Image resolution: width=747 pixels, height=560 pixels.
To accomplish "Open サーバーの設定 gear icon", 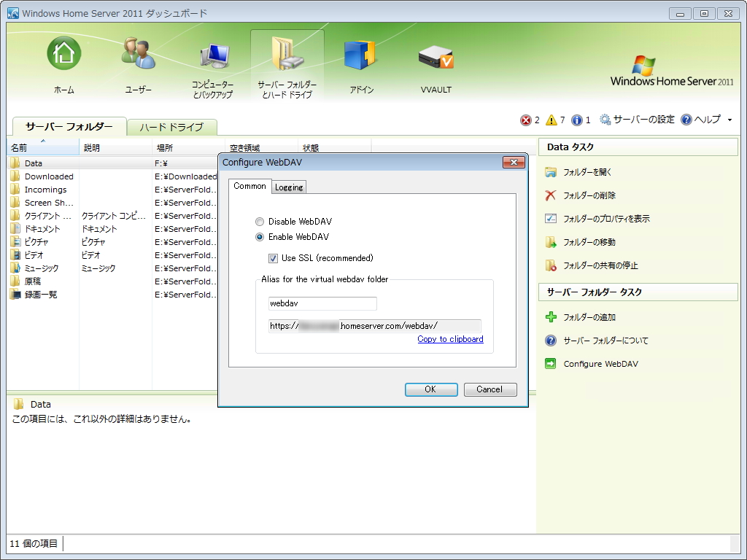I will 605,120.
